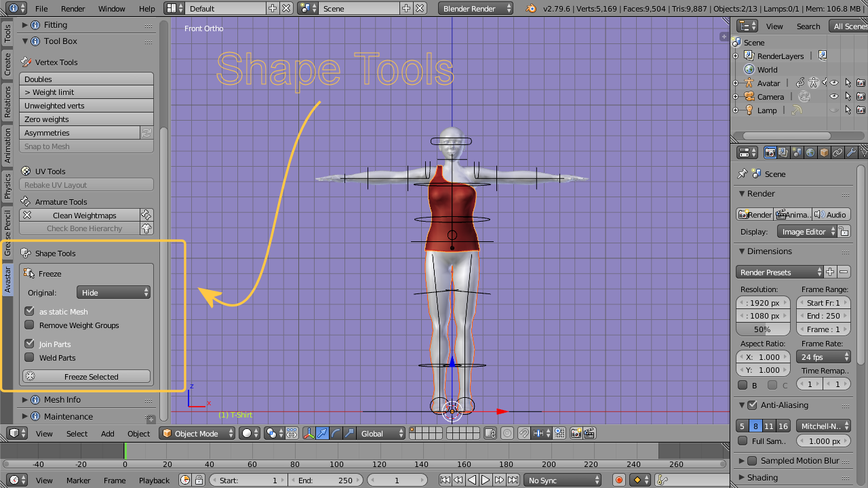Open the Modifiers wrench tab
The height and width of the screenshot is (488, 868).
[x=851, y=152]
